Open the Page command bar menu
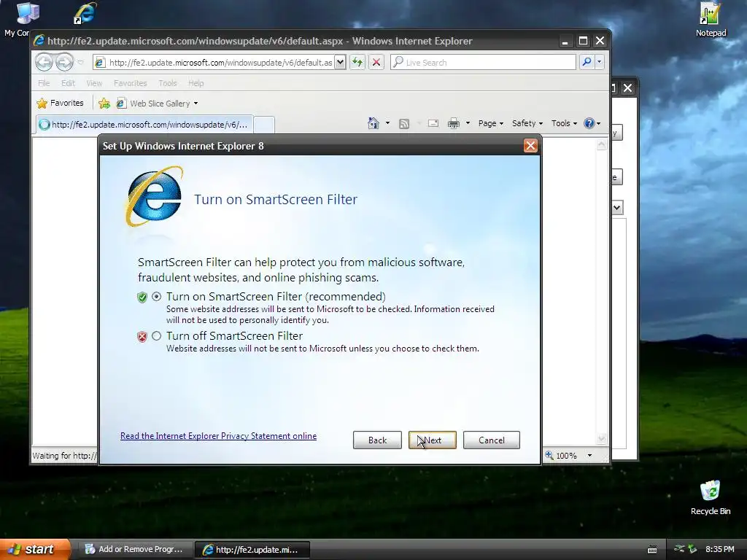Image resolution: width=747 pixels, height=560 pixels. pos(491,123)
